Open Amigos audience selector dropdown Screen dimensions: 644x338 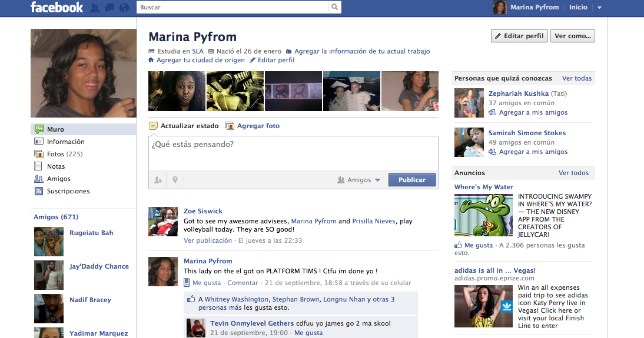(359, 180)
